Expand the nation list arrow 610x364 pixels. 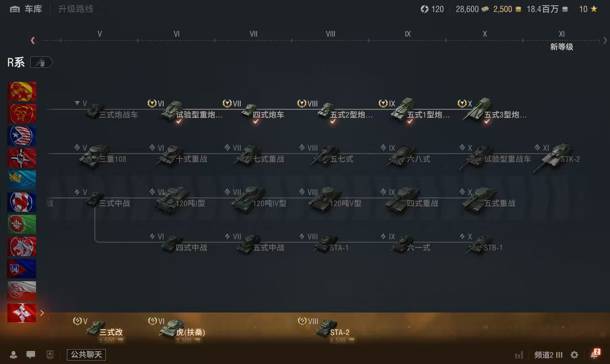42,313
